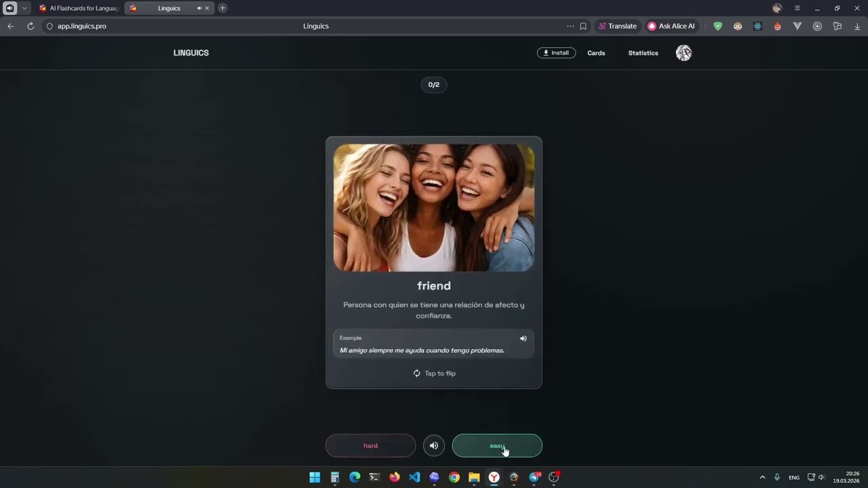
Task: Mute the Linguics tab audio indicator
Action: (199, 8)
